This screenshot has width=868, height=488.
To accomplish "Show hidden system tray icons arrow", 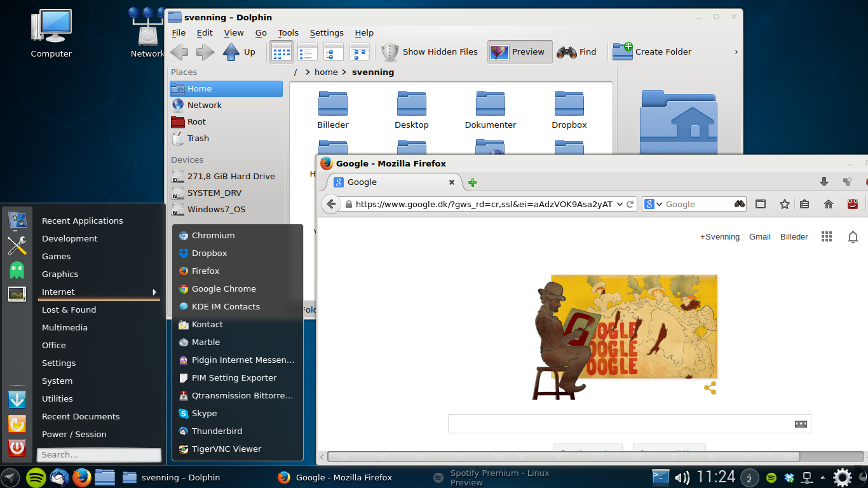I will [x=824, y=477].
